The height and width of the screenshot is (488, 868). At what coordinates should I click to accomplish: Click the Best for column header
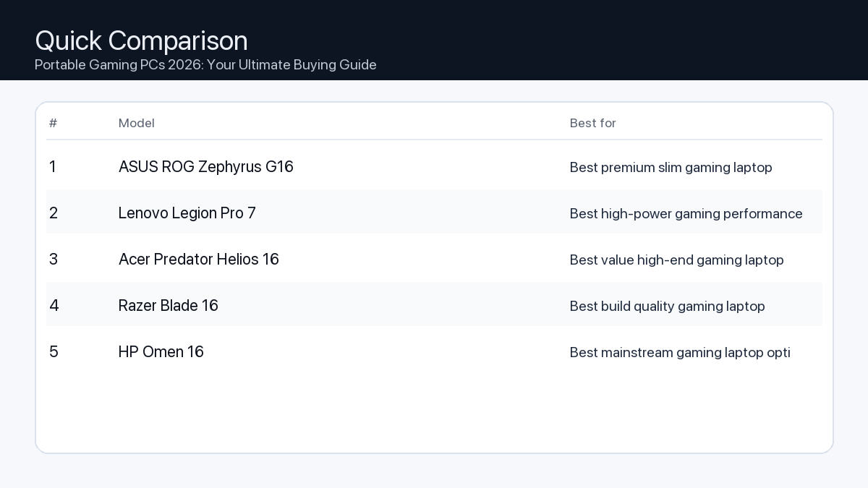click(x=592, y=123)
